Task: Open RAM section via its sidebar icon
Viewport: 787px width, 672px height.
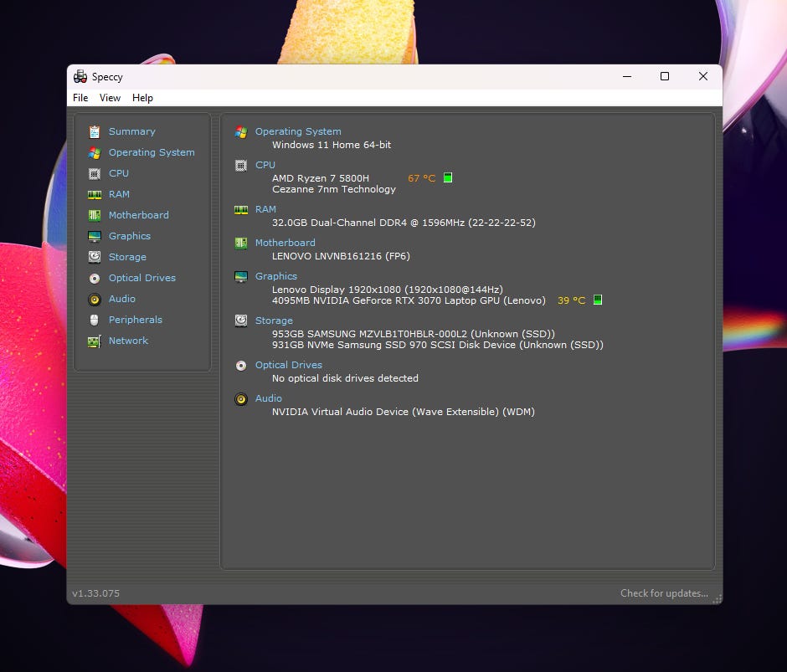Action: click(x=95, y=194)
